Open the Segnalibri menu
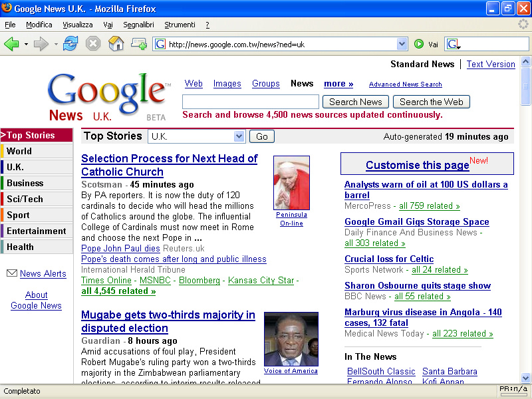The height and width of the screenshot is (399, 532). (138, 25)
